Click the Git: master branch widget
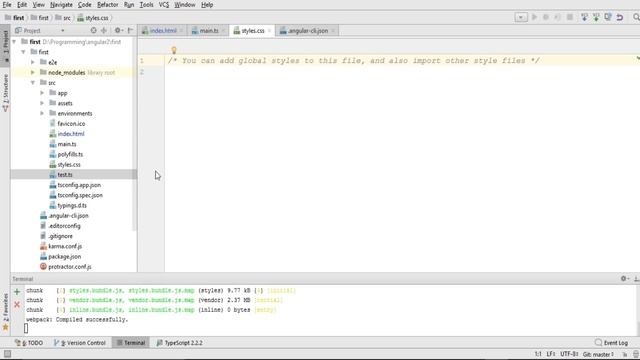The height and width of the screenshot is (360, 640). (x=598, y=354)
